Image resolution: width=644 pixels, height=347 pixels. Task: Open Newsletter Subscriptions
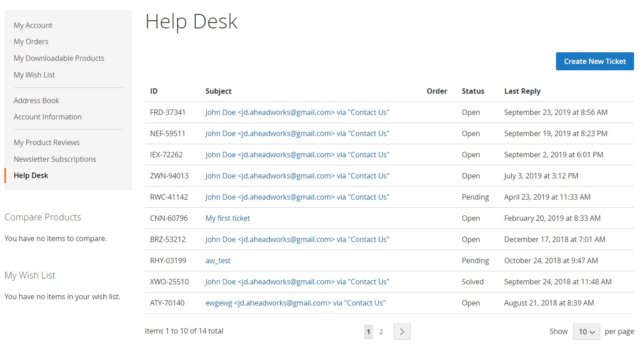point(55,159)
